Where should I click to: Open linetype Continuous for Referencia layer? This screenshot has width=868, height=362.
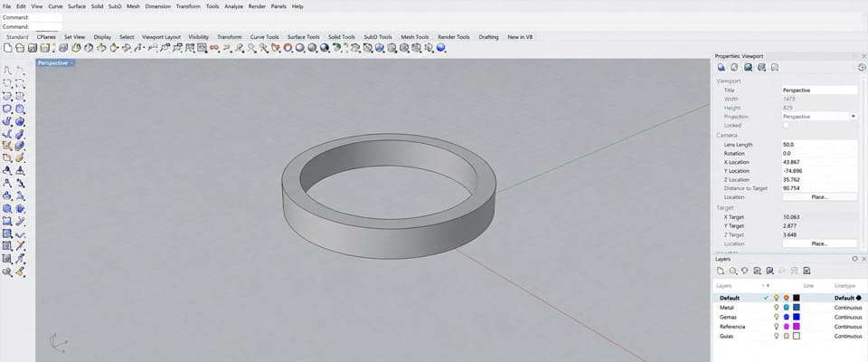coord(847,327)
